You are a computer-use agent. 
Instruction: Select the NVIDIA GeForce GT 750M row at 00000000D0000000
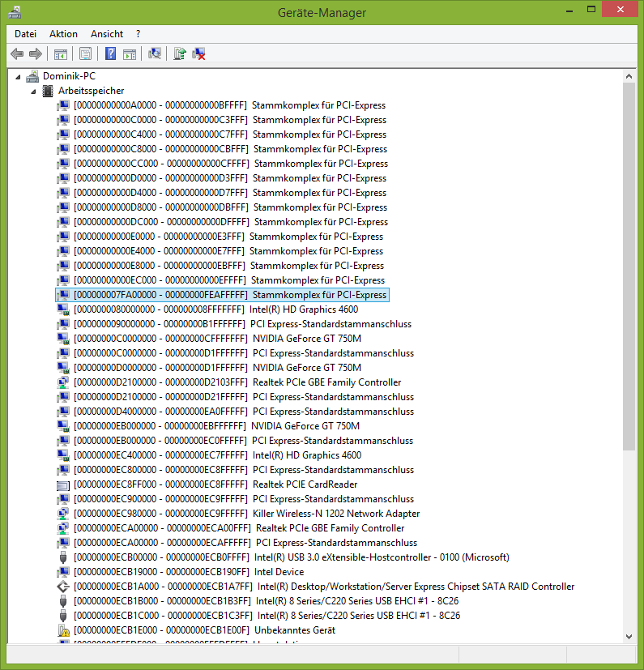[x=218, y=368]
